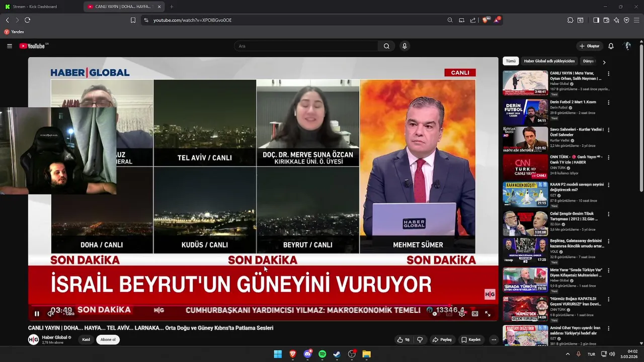Unmute the video player volume

50,314
